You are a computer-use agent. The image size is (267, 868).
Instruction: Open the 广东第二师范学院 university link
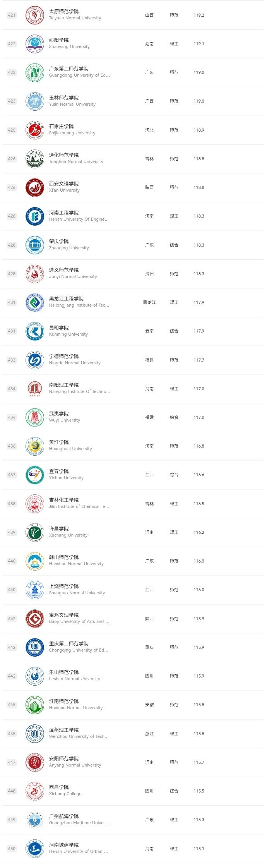click(x=68, y=69)
